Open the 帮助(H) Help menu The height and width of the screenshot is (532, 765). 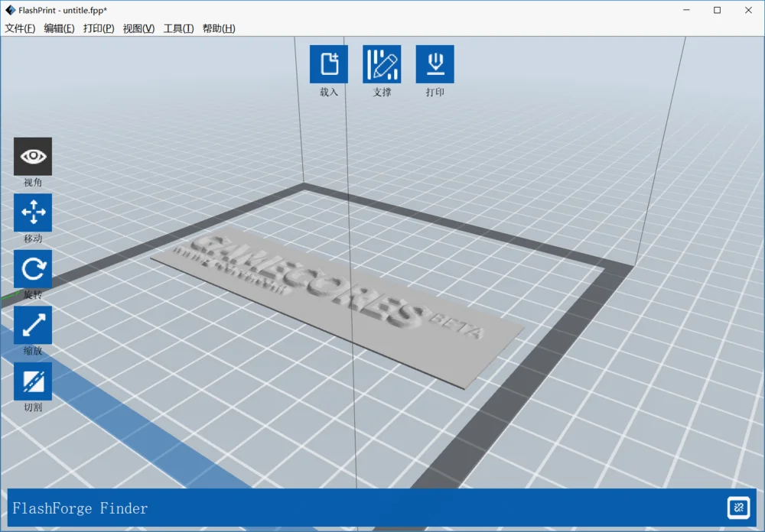coord(219,28)
